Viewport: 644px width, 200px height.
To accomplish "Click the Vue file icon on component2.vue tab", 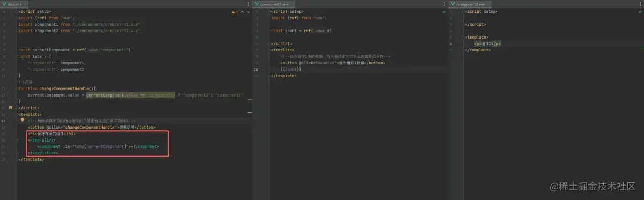I will 452,4.
